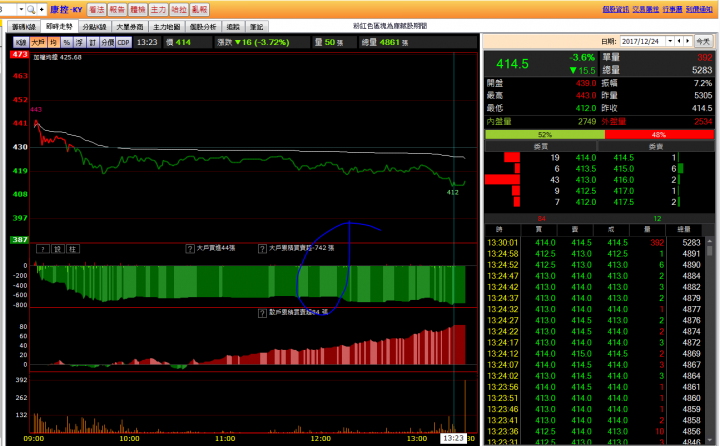
Task: Click the plus add-stock icon
Action: 41,9
